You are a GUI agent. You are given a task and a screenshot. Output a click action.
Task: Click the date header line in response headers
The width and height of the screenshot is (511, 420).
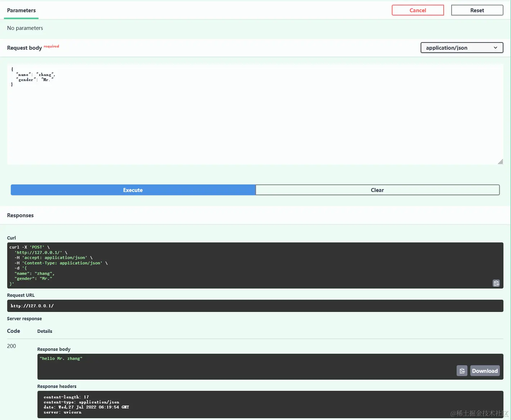pos(86,407)
